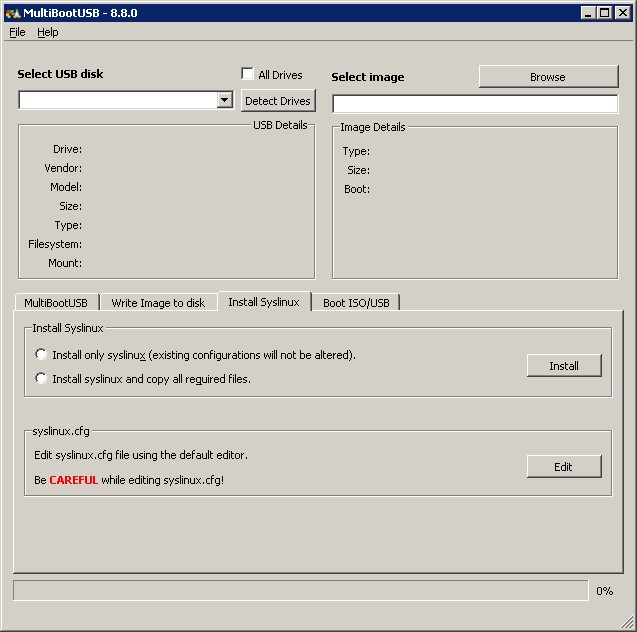The image size is (637, 632).
Task: Open the Boot ISO/USB tab
Action: click(x=356, y=303)
